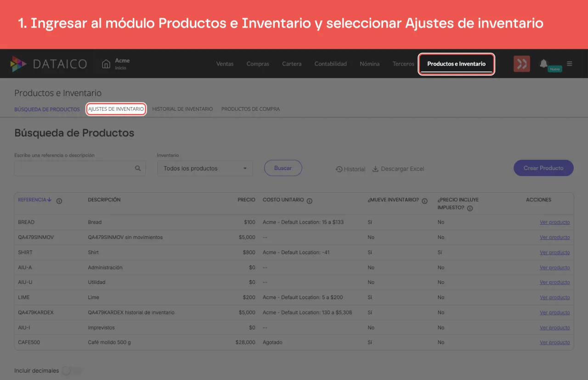The width and height of the screenshot is (588, 380).
Task: Click the Imprevistos description cell
Action: 102,328
